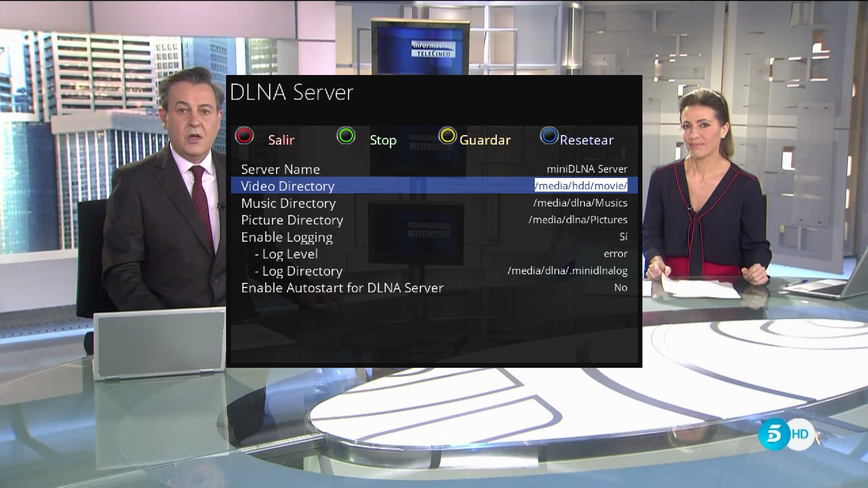868x488 pixels.
Task: Edit the miniDLNA Server name value
Action: point(587,169)
